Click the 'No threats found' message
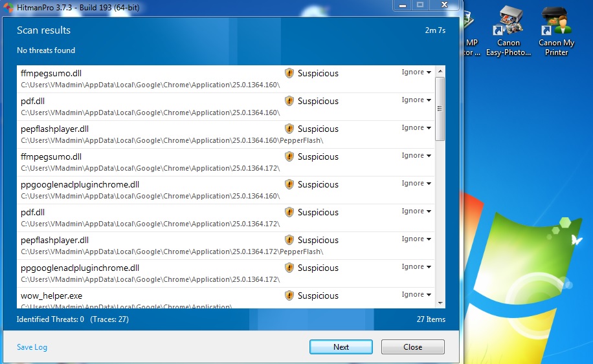 pos(46,50)
